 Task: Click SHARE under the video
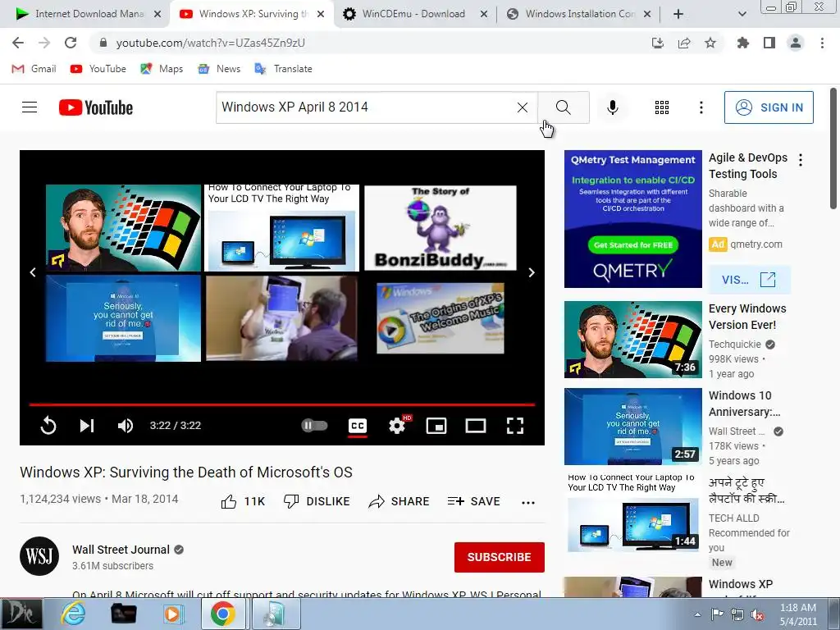coord(399,501)
